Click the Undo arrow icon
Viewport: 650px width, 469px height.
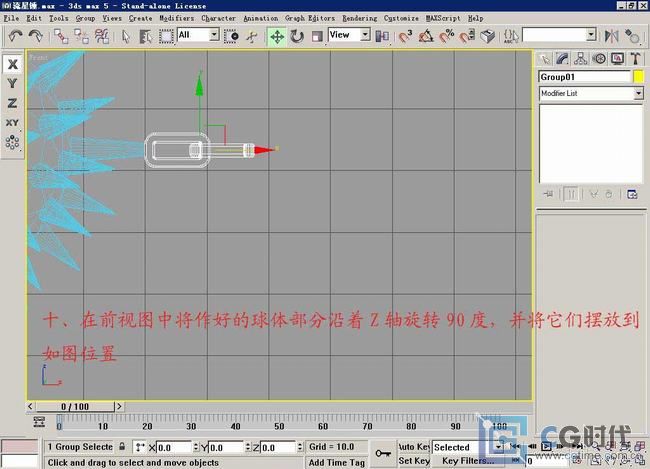click(15, 36)
